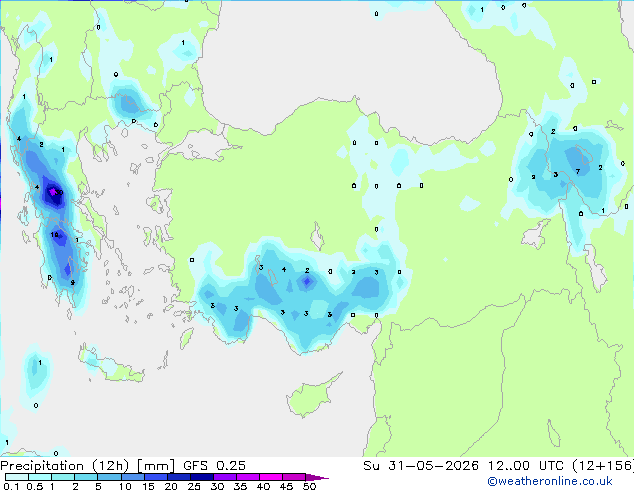The image size is (634, 490).
Task: Click the '12..00 UTC' time text
Action: [526, 466]
